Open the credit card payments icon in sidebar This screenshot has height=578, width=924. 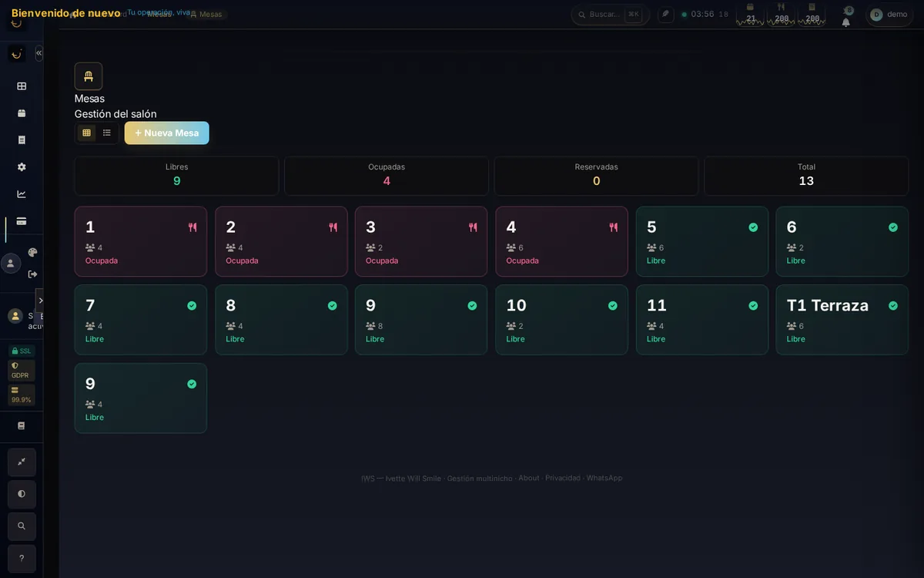coord(22,221)
